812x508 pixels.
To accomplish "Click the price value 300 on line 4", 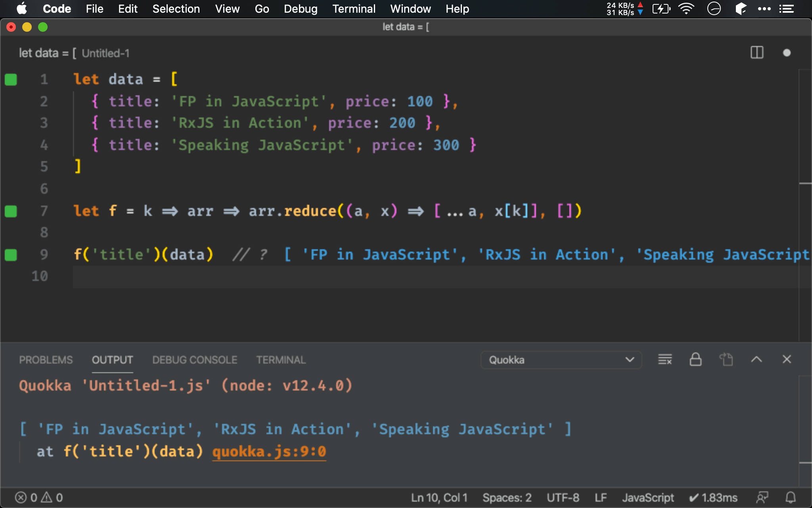I will click(446, 145).
